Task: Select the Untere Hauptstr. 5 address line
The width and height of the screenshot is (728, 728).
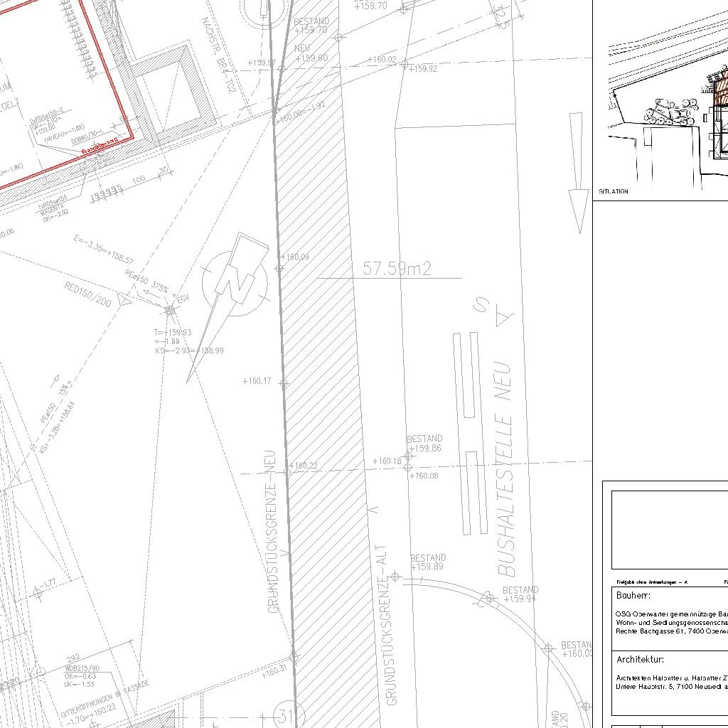Action: [671, 686]
